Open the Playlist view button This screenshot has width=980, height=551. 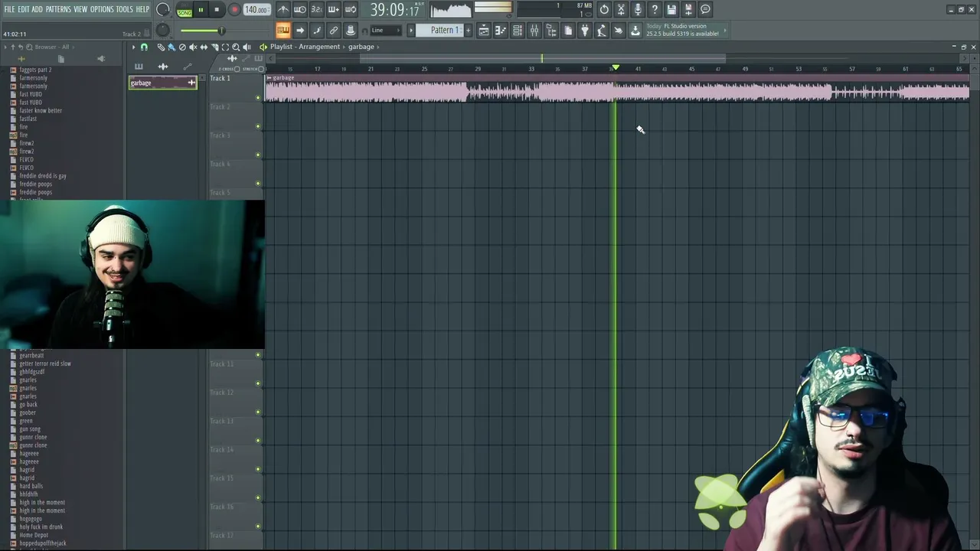[484, 31]
